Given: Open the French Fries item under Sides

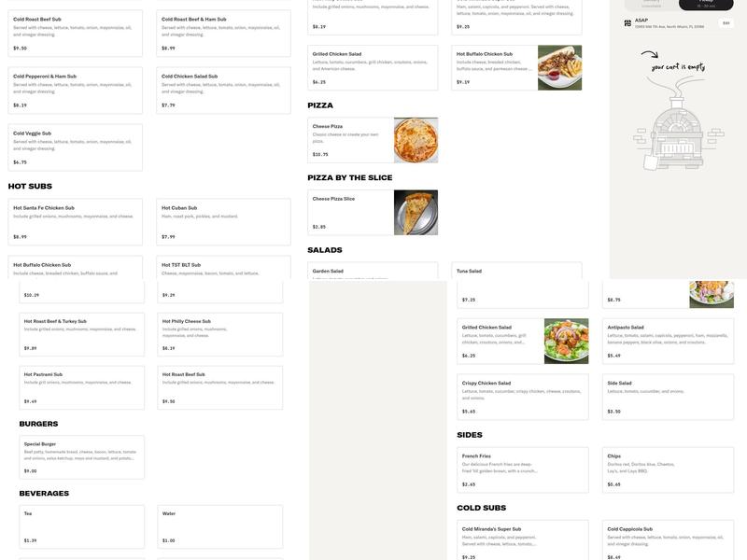Looking at the screenshot, I should [x=519, y=467].
